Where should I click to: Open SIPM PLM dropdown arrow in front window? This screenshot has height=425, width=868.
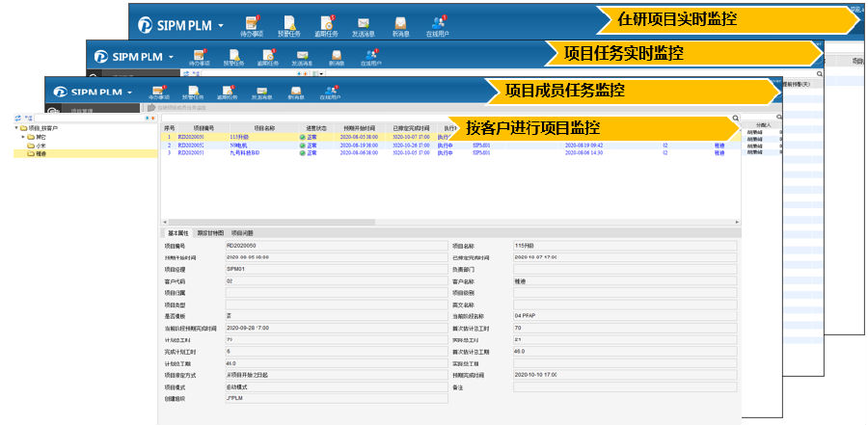[129, 93]
